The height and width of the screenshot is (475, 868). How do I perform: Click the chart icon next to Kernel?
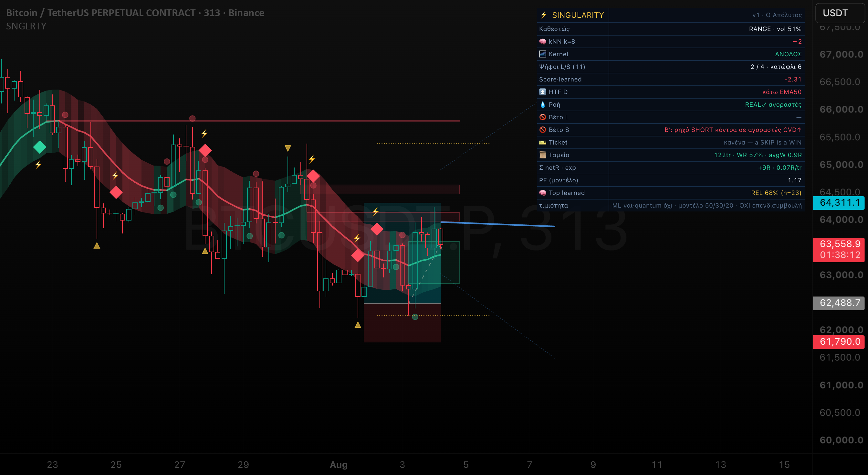(x=542, y=54)
